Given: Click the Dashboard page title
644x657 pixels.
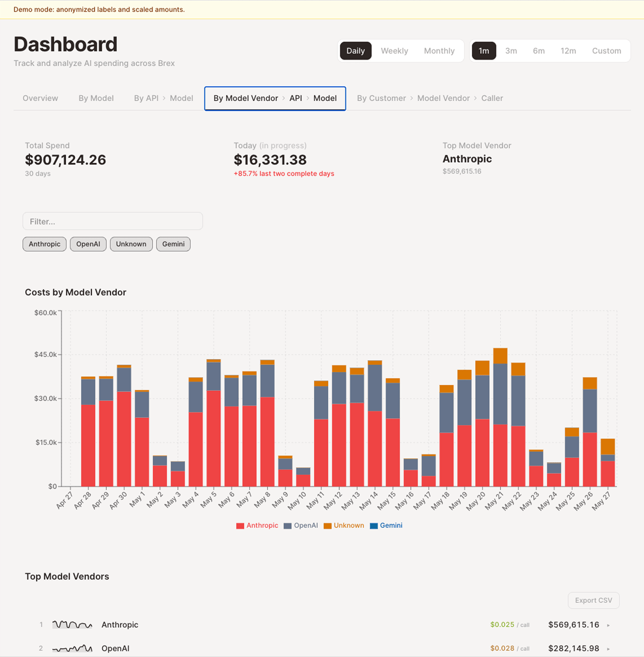Looking at the screenshot, I should click(65, 44).
